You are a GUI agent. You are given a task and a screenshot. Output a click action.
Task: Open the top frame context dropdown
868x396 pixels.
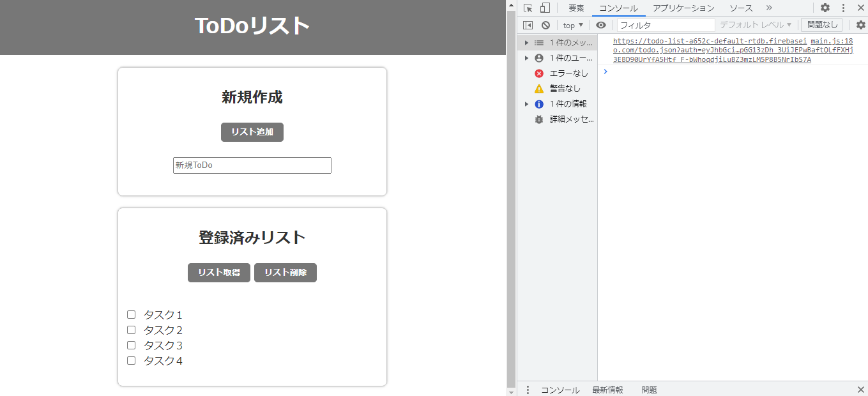[x=572, y=24]
